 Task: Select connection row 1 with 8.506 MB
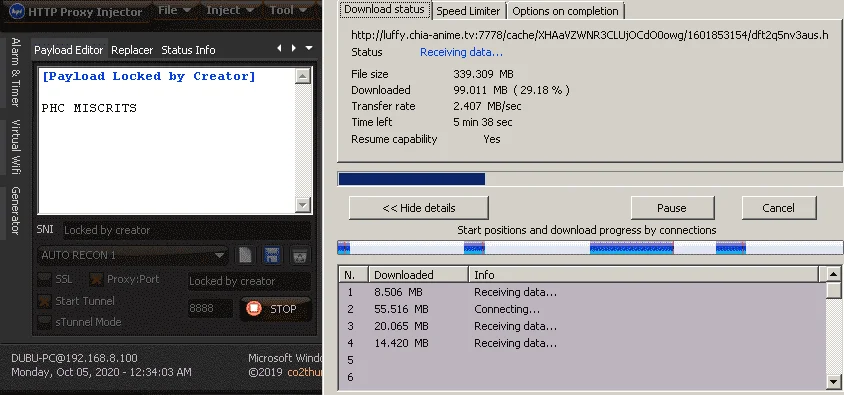point(582,292)
